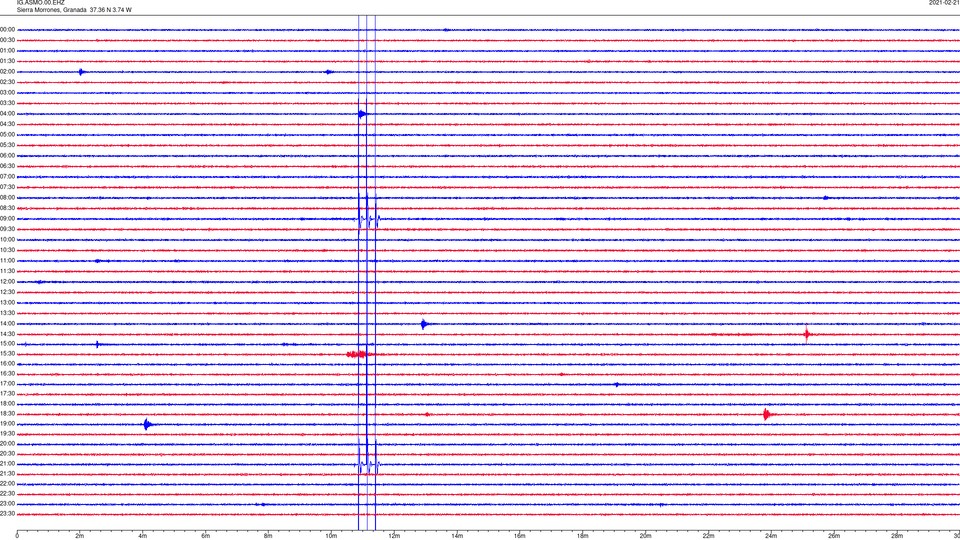Click the 10m tick label on time axis

coord(331,536)
